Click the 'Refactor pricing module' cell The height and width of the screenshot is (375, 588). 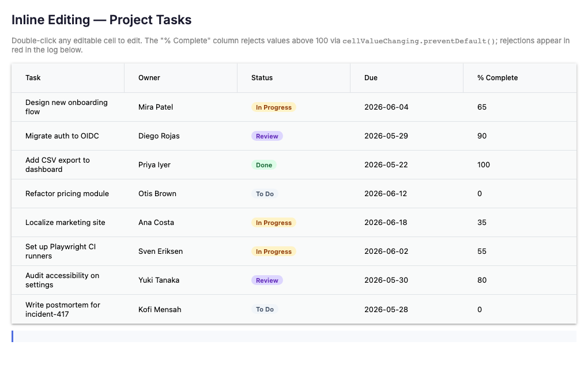[x=68, y=194]
